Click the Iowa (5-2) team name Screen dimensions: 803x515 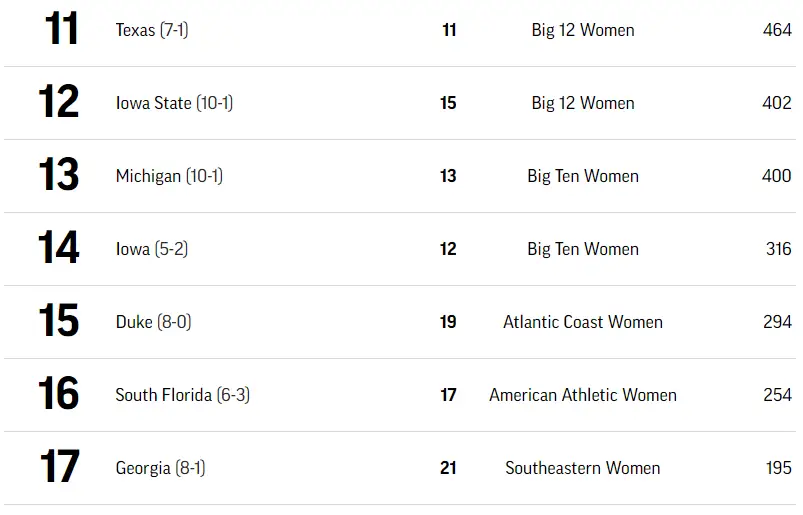[x=152, y=249]
